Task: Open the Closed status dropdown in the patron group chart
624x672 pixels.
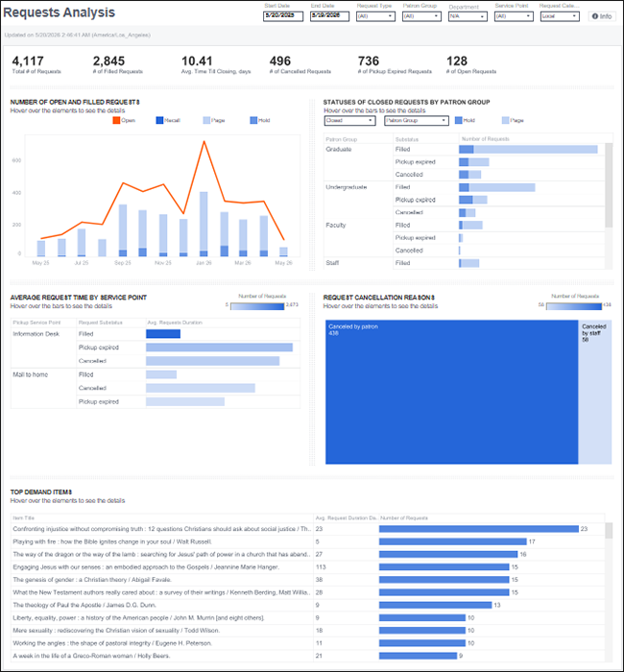Action: tap(349, 120)
